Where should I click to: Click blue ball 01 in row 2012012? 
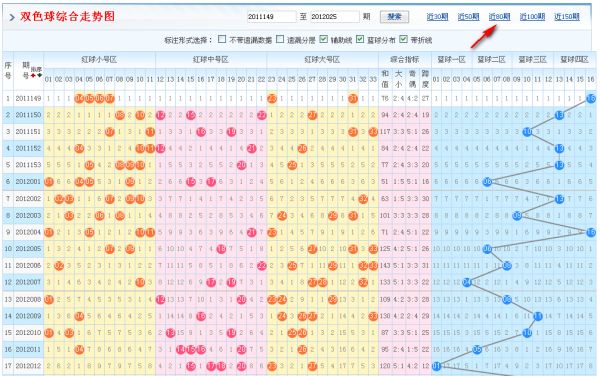pyautogui.click(x=436, y=366)
